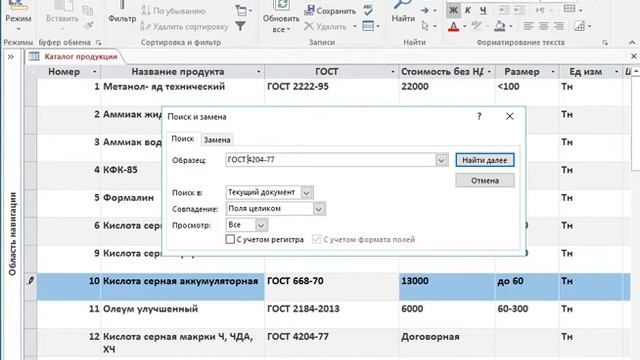
Task: Expand the navigation pane double chevron
Action: 11,57
